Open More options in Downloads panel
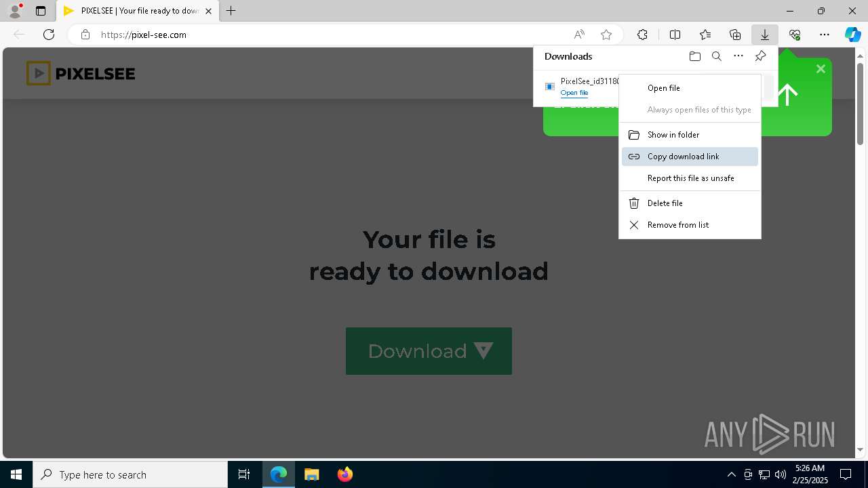The height and width of the screenshot is (488, 868). (x=738, y=56)
